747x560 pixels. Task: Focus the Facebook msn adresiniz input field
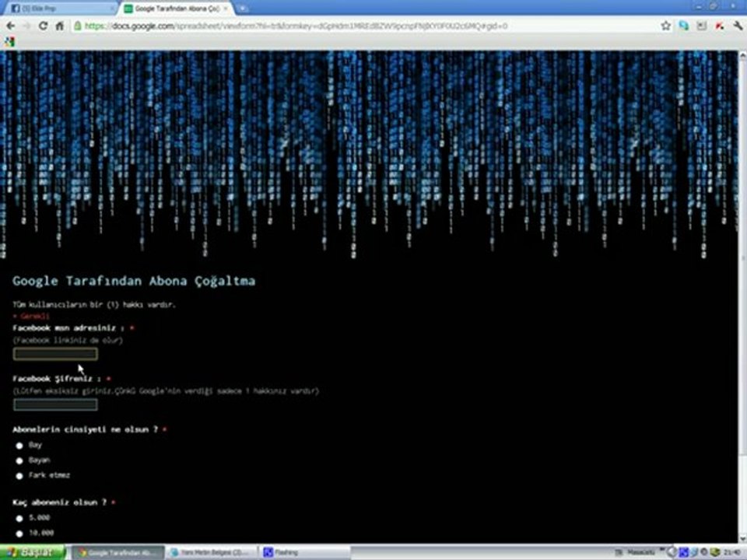click(x=55, y=354)
